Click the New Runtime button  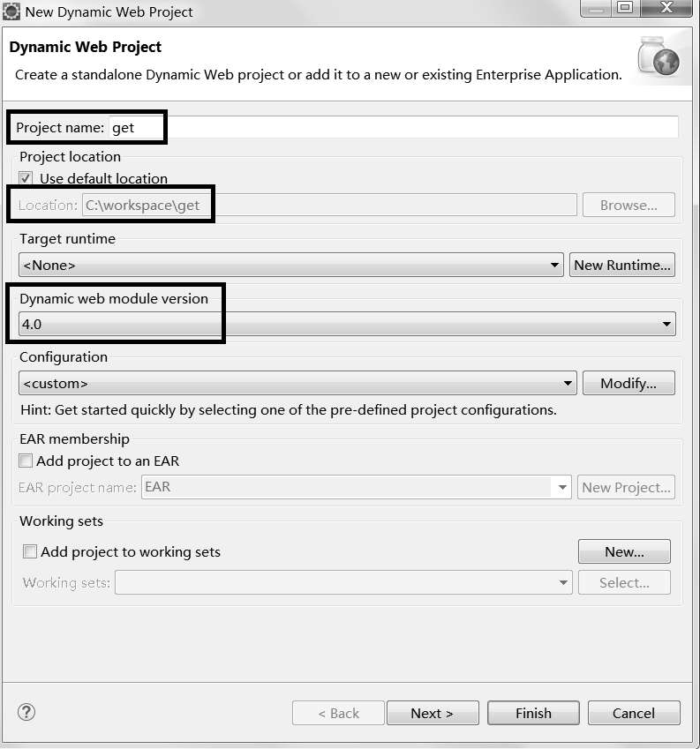[622, 265]
